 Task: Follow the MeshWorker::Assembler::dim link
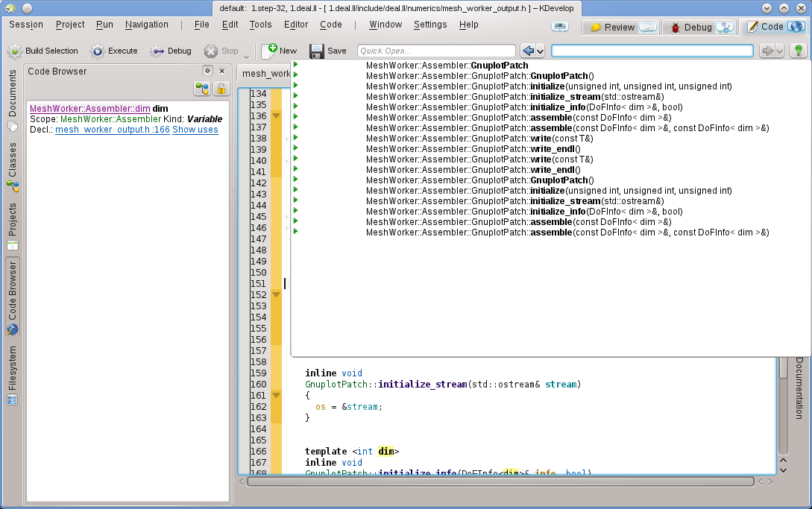tap(90, 108)
